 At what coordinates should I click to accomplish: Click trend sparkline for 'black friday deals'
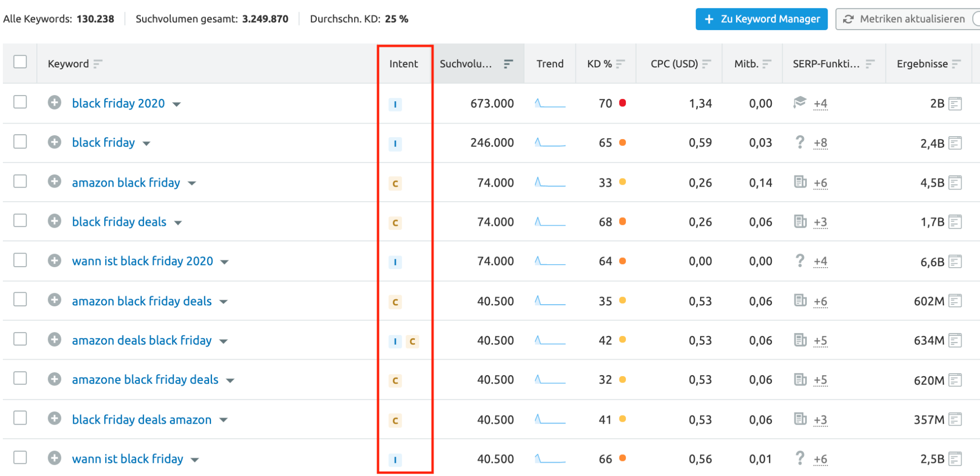tap(550, 222)
